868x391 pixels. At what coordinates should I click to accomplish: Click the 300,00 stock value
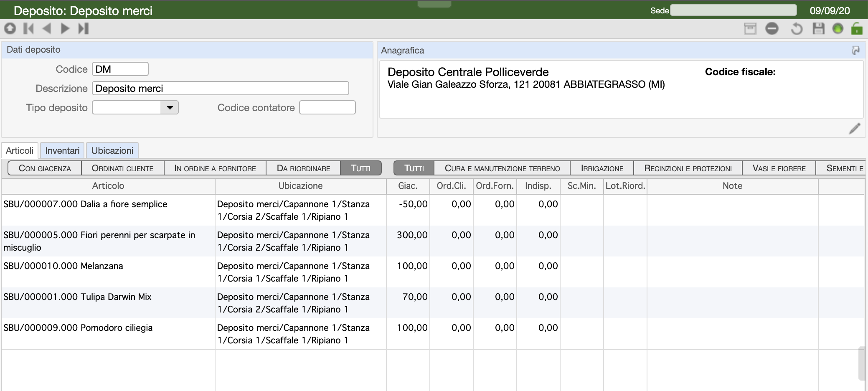pyautogui.click(x=412, y=235)
